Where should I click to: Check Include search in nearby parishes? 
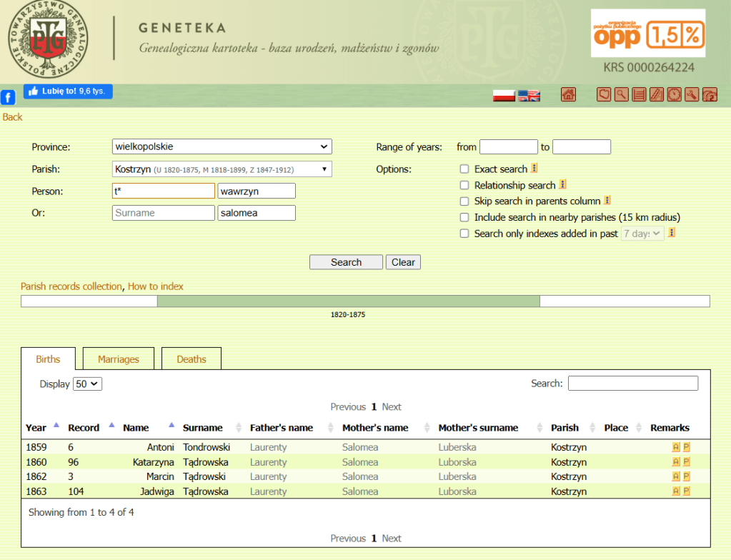click(464, 218)
